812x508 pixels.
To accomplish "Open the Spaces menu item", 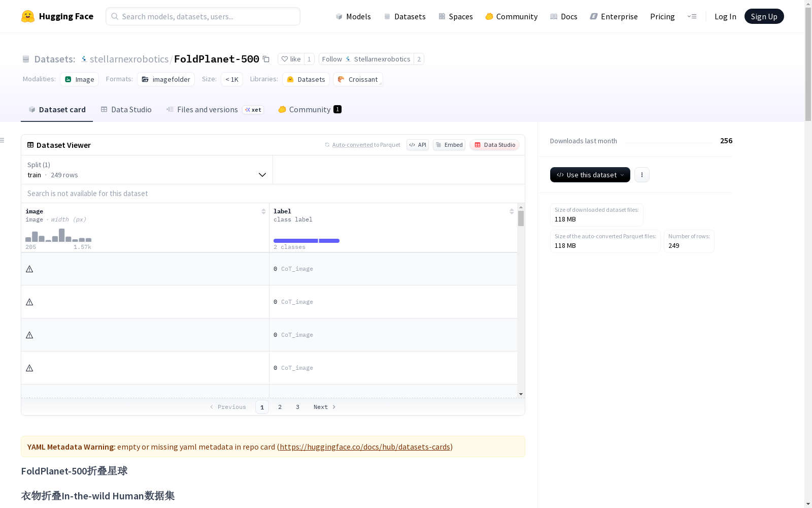I will pos(456,16).
